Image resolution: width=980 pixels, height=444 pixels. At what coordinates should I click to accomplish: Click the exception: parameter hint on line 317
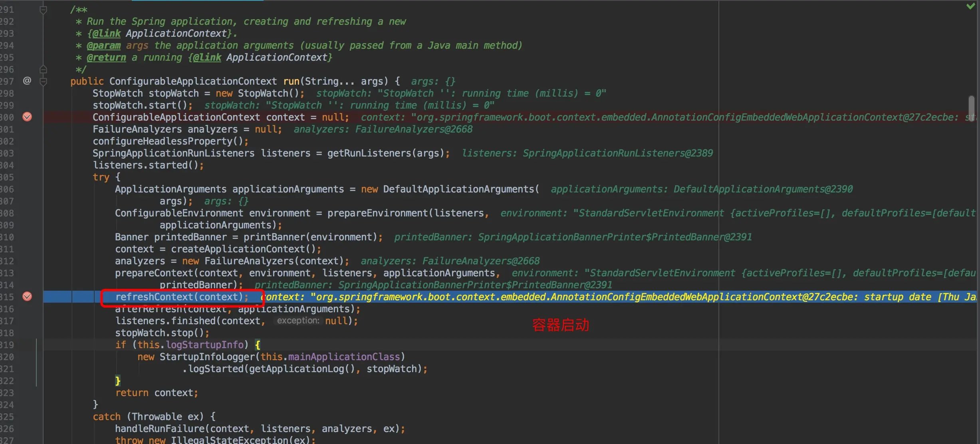tap(298, 321)
